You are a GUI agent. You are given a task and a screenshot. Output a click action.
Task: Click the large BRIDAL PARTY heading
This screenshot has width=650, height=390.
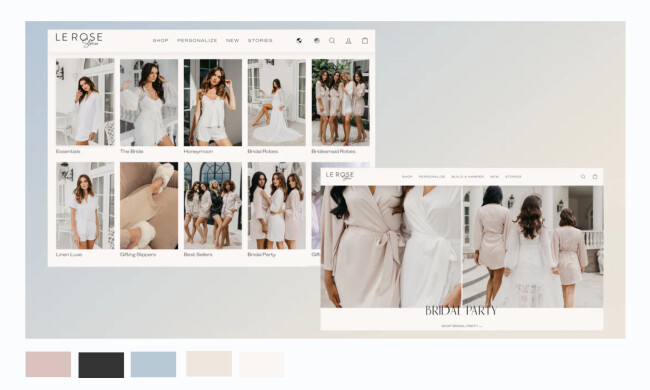461,311
